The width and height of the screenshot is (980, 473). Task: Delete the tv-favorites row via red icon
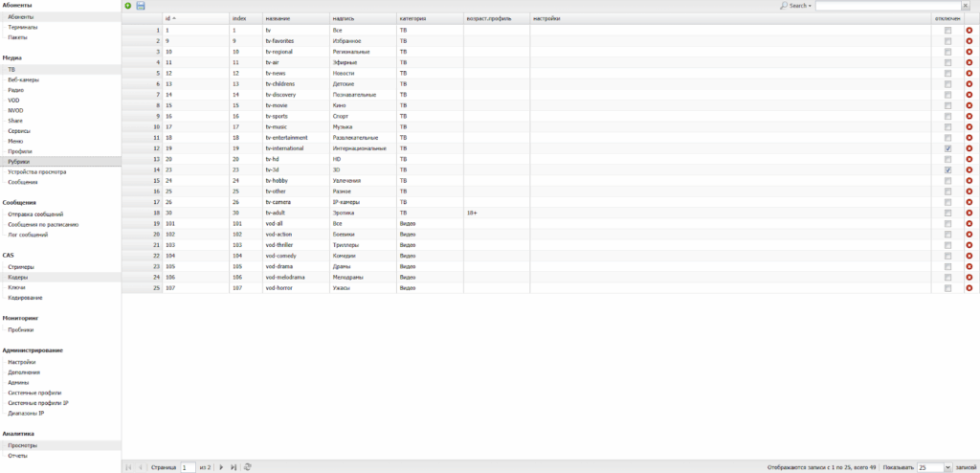pos(969,41)
